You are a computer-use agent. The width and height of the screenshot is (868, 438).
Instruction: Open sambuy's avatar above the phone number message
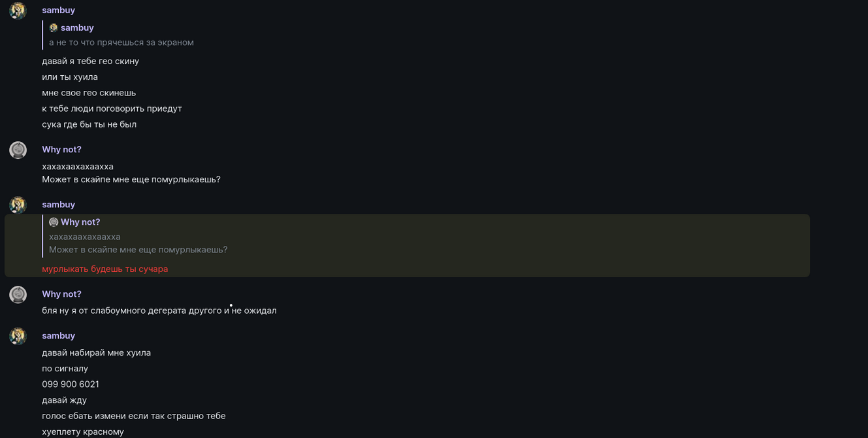click(x=18, y=336)
